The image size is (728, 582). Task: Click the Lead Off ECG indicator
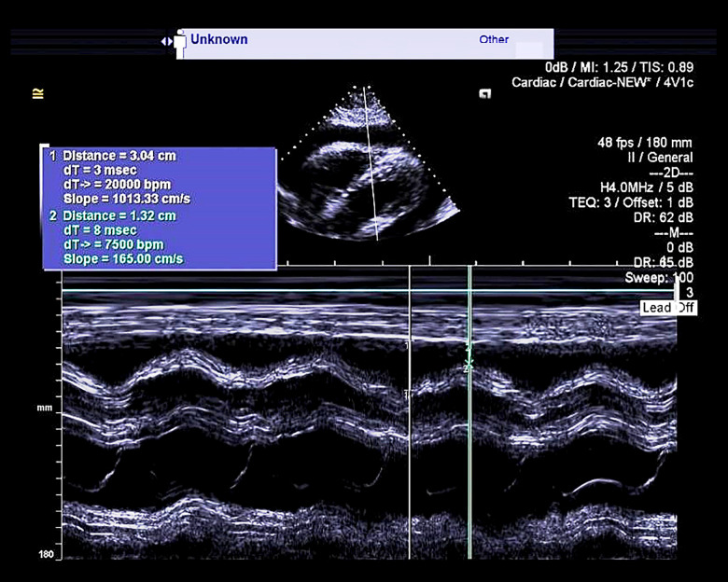coord(668,308)
